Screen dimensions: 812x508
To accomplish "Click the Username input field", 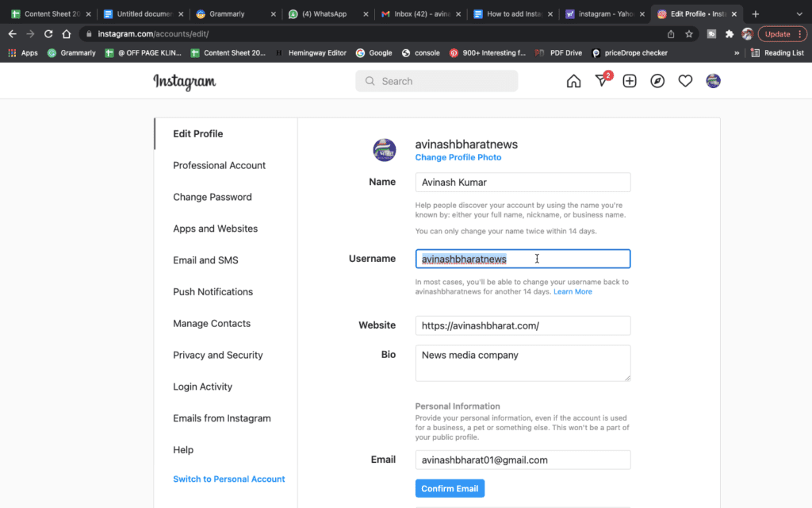I will point(523,259).
